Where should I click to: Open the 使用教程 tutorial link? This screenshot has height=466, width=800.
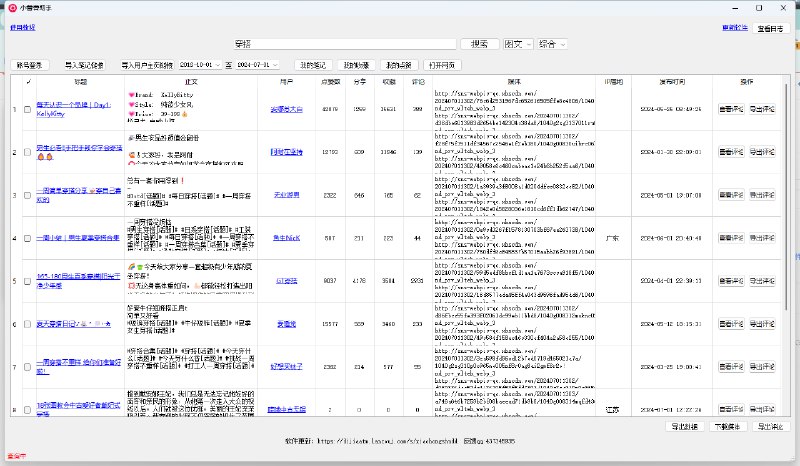[x=23, y=28]
